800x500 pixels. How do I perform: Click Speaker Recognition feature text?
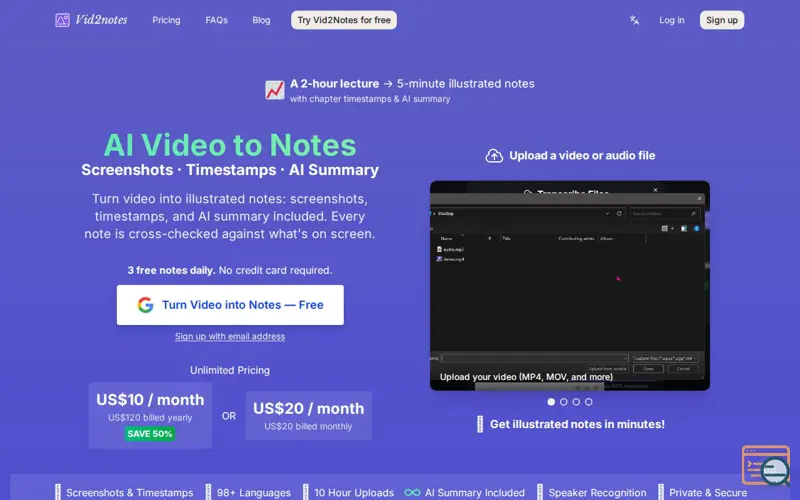(597, 493)
